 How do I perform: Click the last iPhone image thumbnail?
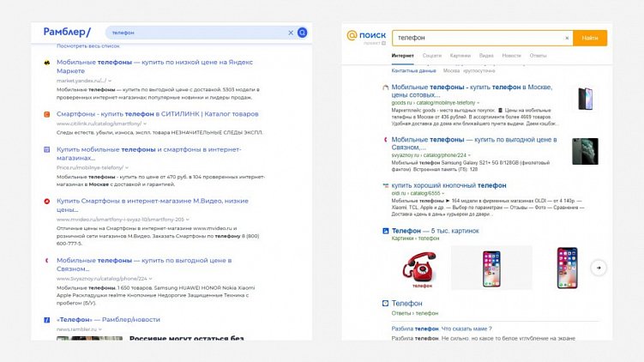click(x=567, y=268)
